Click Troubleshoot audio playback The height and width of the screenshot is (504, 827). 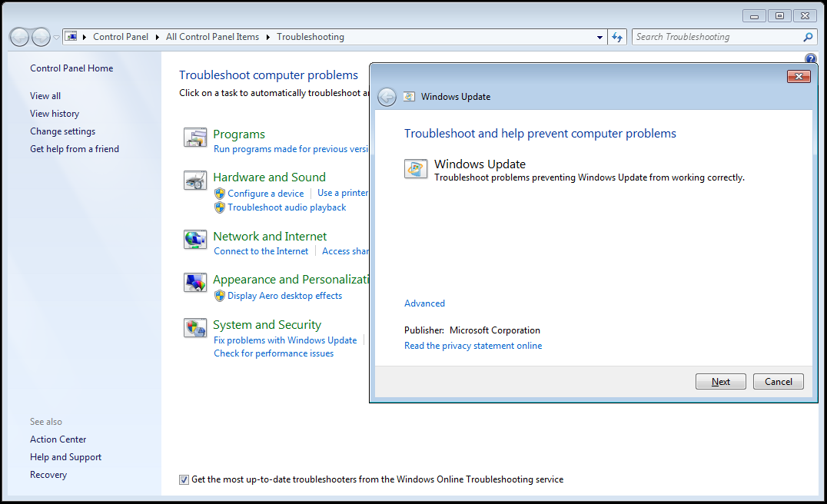click(x=287, y=207)
